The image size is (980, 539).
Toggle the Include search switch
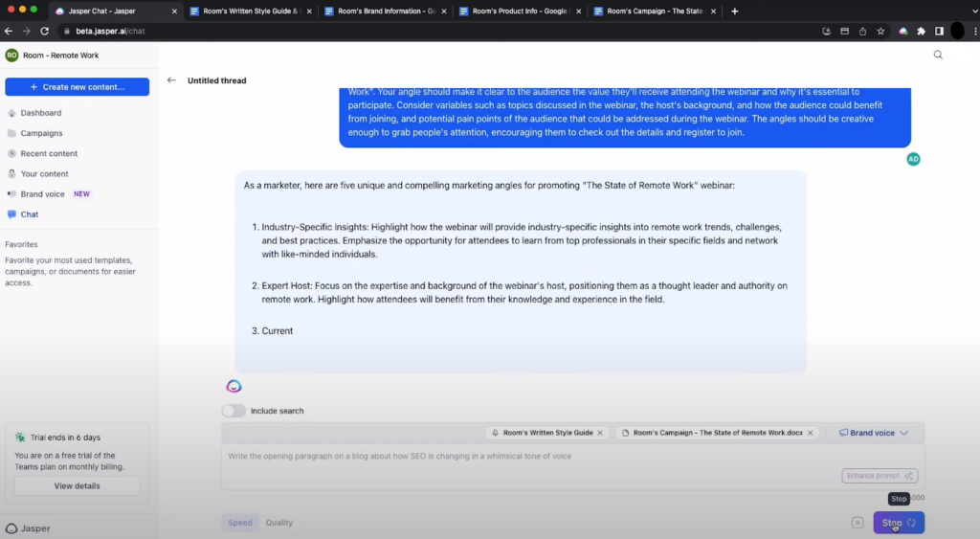(234, 411)
